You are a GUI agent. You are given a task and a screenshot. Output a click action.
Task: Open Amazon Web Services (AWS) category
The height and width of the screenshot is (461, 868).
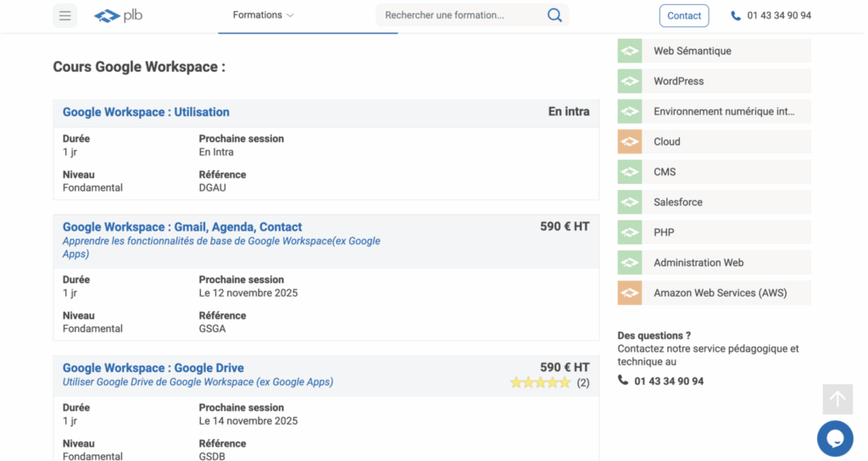pos(714,292)
